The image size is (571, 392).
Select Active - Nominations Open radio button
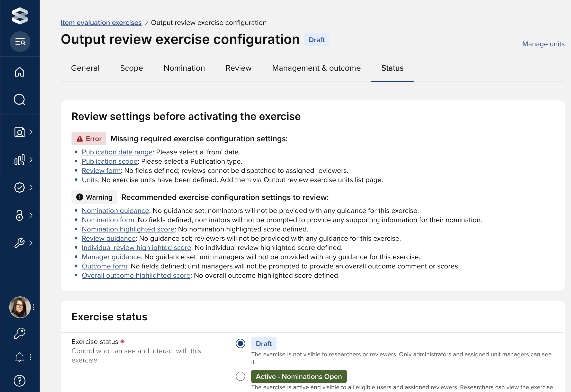(240, 376)
